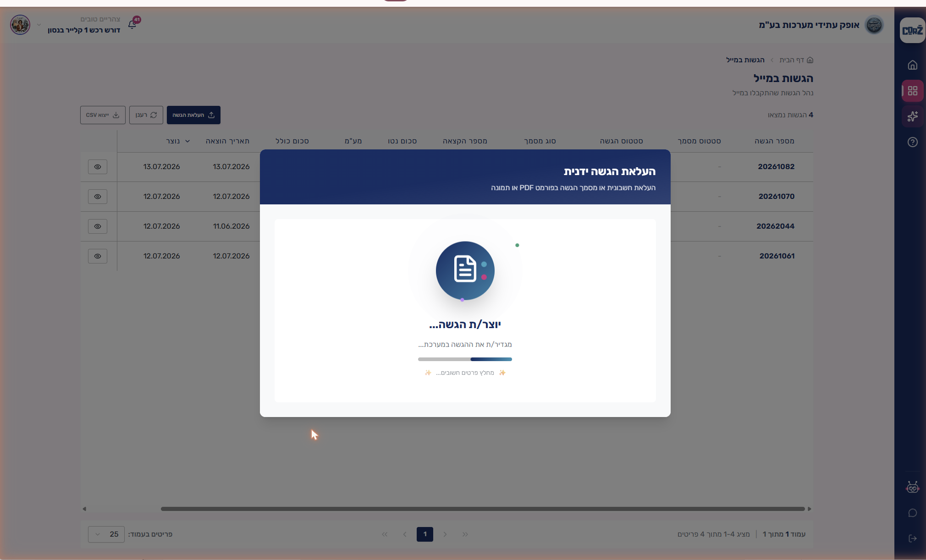View submission 20261061 via eye icon
Viewport: 926px width, 560px height.
point(98,256)
